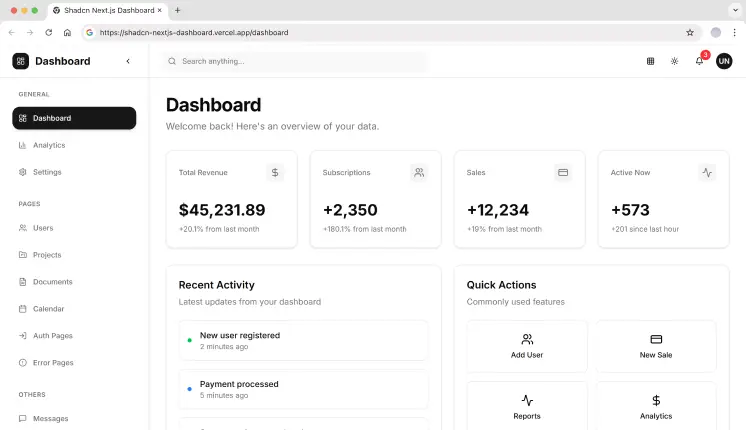This screenshot has width=746, height=430.
Task: Click the +2,350 subscriptions value
Action: click(x=350, y=210)
